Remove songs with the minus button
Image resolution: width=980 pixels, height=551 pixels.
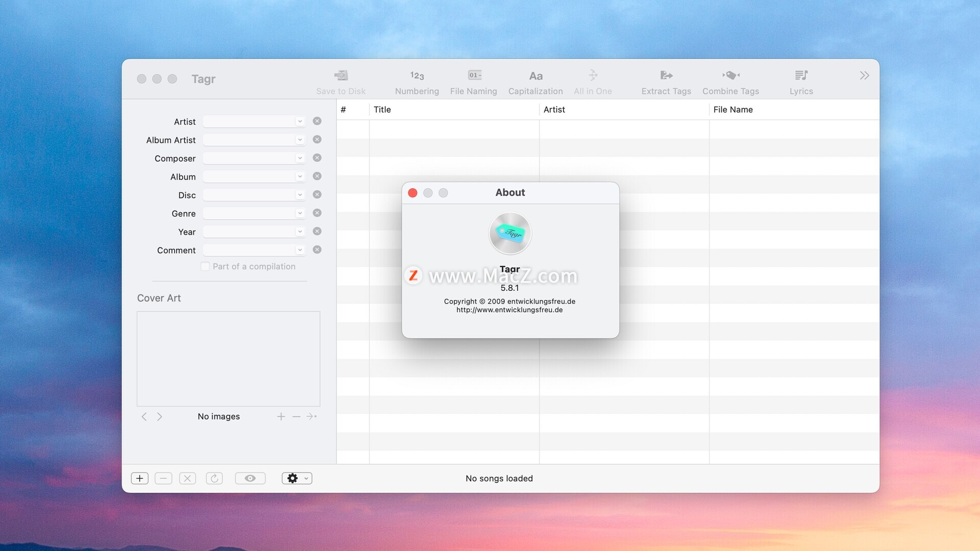(163, 479)
